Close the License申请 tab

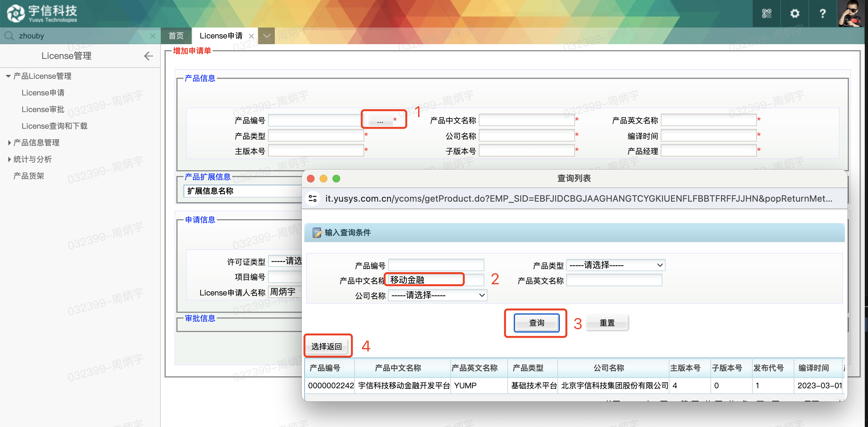pos(251,36)
